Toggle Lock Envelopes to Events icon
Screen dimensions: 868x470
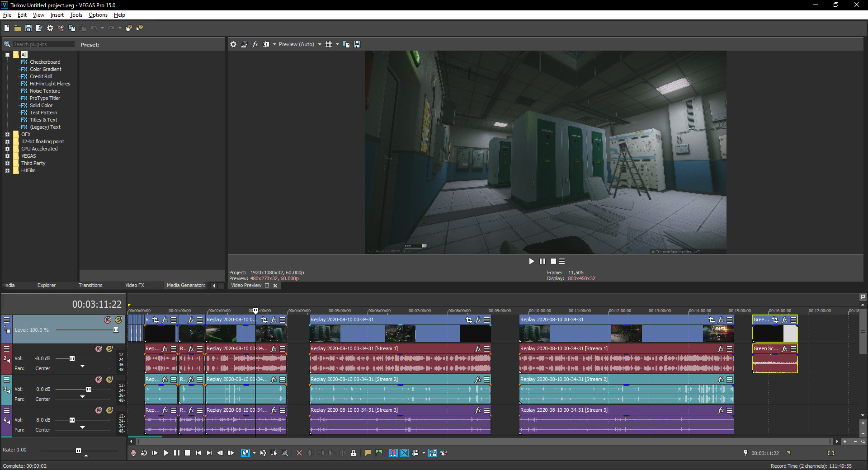coord(433,453)
